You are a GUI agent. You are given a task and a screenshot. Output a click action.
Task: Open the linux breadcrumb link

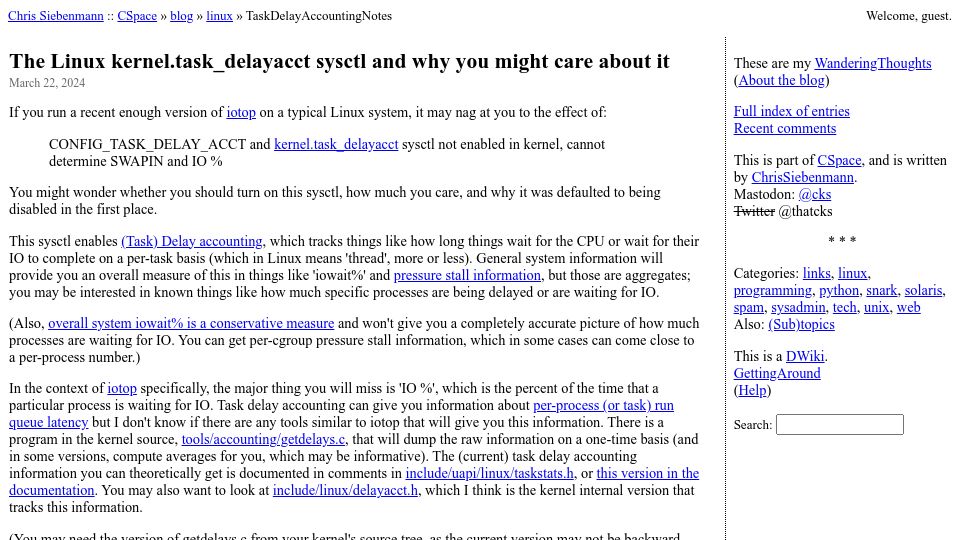pos(219,16)
